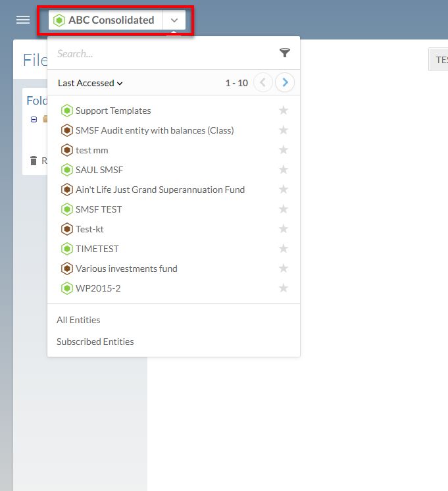The height and width of the screenshot is (491, 448).
Task: Star the WP2015-2 entity
Action: coord(284,288)
